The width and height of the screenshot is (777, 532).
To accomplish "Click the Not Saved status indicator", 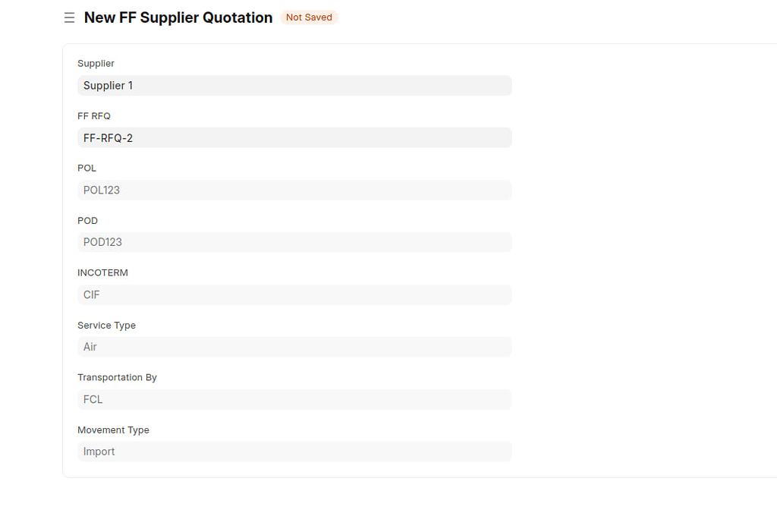I will pyautogui.click(x=309, y=17).
